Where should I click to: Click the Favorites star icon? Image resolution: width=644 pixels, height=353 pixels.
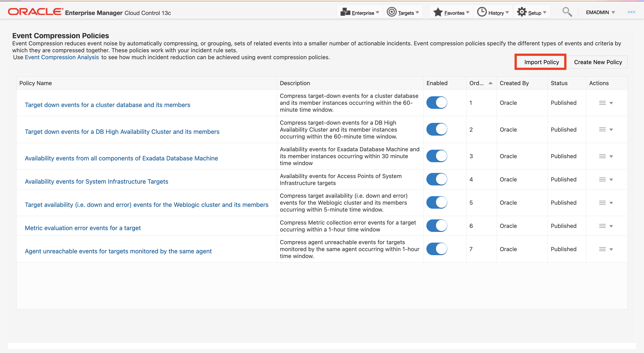coord(438,12)
